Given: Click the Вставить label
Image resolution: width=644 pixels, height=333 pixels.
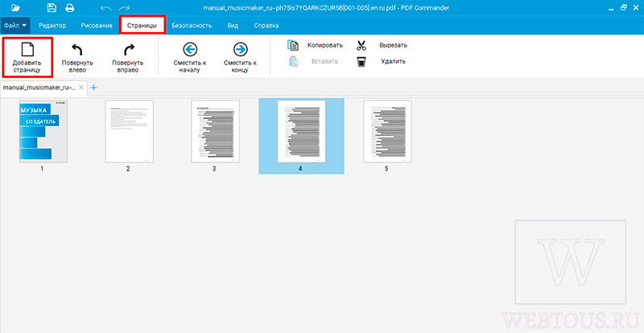Looking at the screenshot, I should point(324,62).
